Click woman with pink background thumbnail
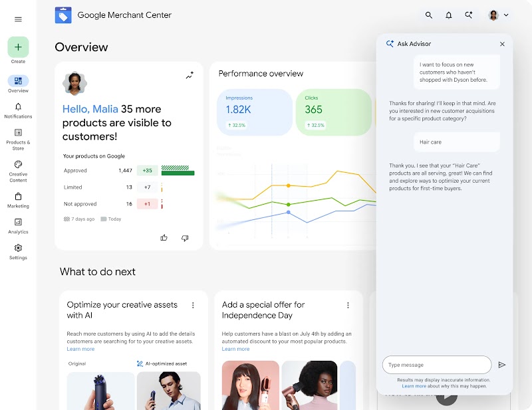Screen dimensions: 532x410 [251, 385]
